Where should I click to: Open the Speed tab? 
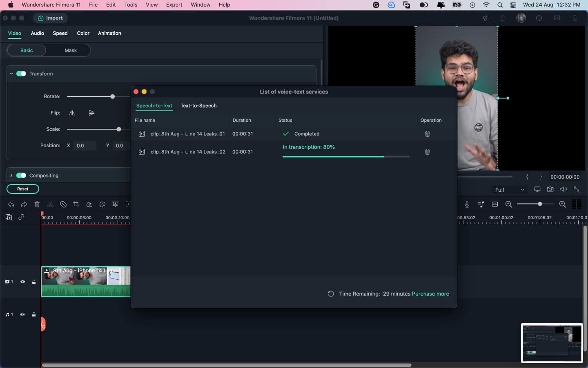tap(60, 33)
